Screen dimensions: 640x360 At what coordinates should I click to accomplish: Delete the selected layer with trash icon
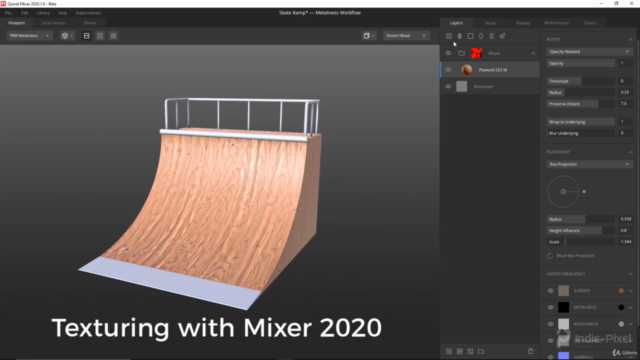(531, 351)
